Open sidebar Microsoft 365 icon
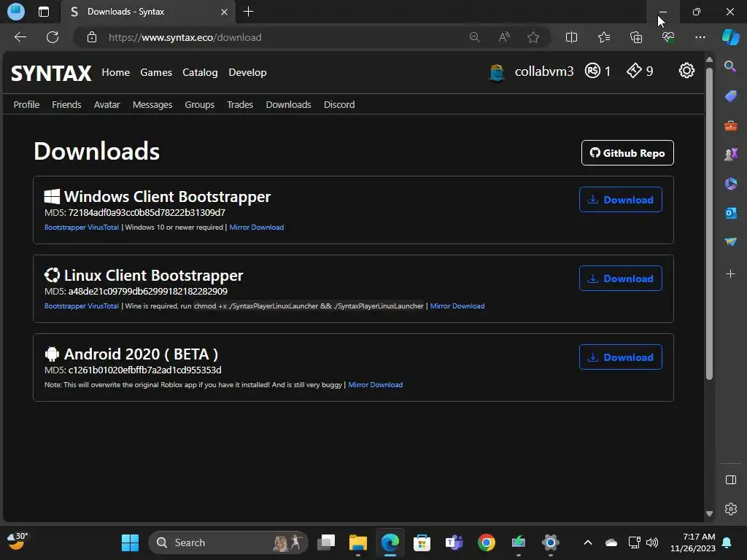 click(730, 184)
